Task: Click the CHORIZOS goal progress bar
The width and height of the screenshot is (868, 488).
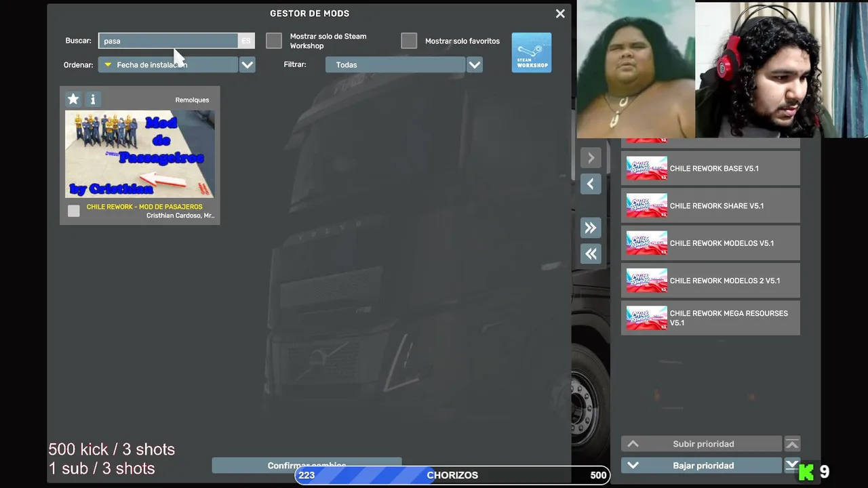Action: tap(452, 475)
